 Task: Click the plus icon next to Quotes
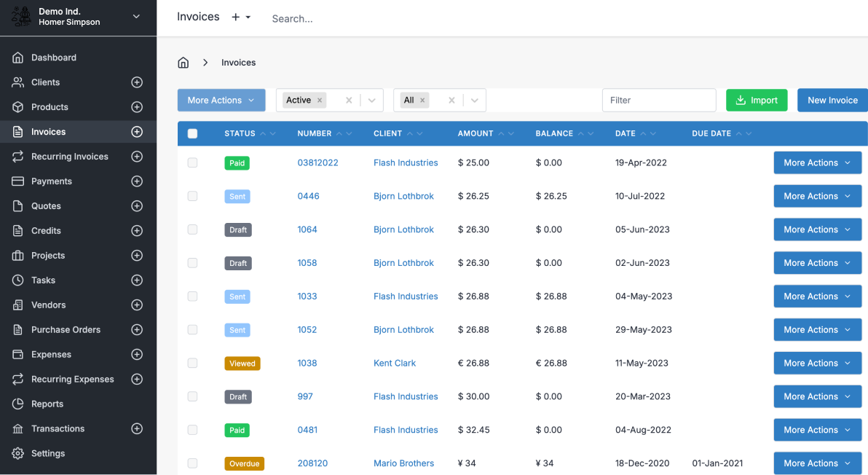click(x=136, y=206)
